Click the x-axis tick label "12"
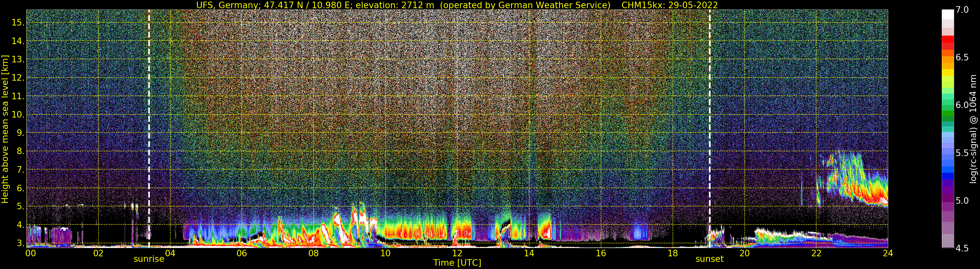The height and width of the screenshot is (269, 980). pyautogui.click(x=457, y=253)
